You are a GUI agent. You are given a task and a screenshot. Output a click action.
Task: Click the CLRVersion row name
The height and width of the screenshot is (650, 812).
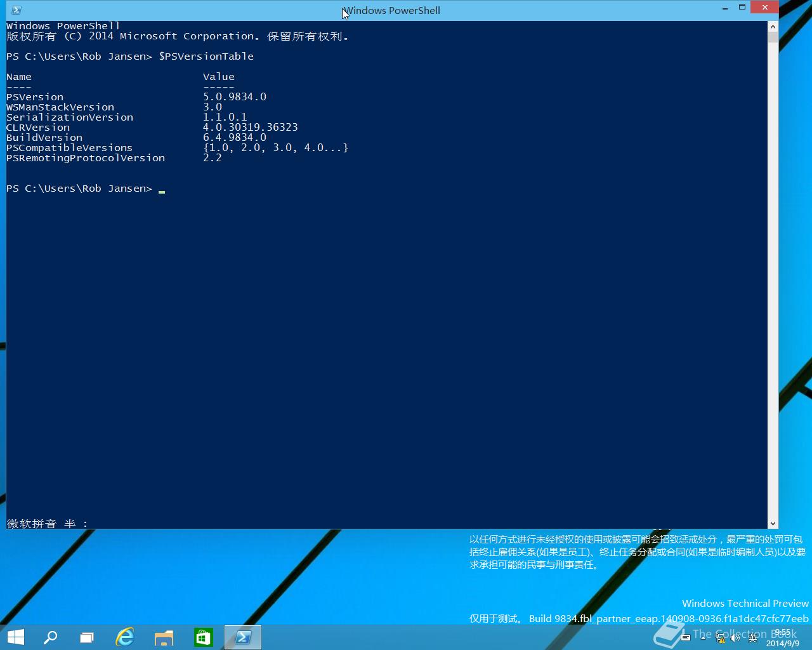coord(38,128)
